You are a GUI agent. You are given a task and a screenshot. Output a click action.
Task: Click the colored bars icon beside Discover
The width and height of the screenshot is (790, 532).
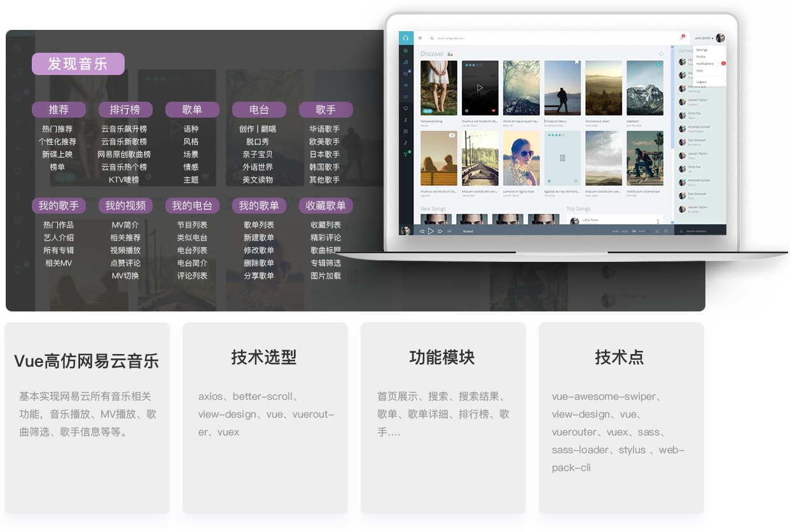(x=450, y=54)
